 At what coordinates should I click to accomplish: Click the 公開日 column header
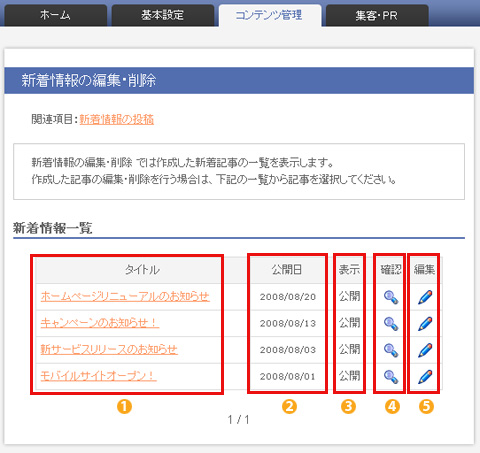[x=287, y=270]
